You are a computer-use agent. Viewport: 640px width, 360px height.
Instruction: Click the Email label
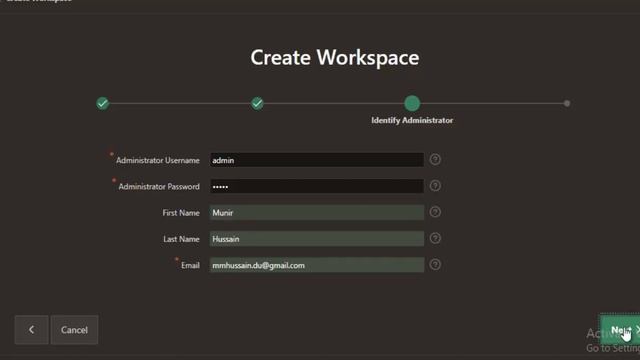(x=190, y=265)
